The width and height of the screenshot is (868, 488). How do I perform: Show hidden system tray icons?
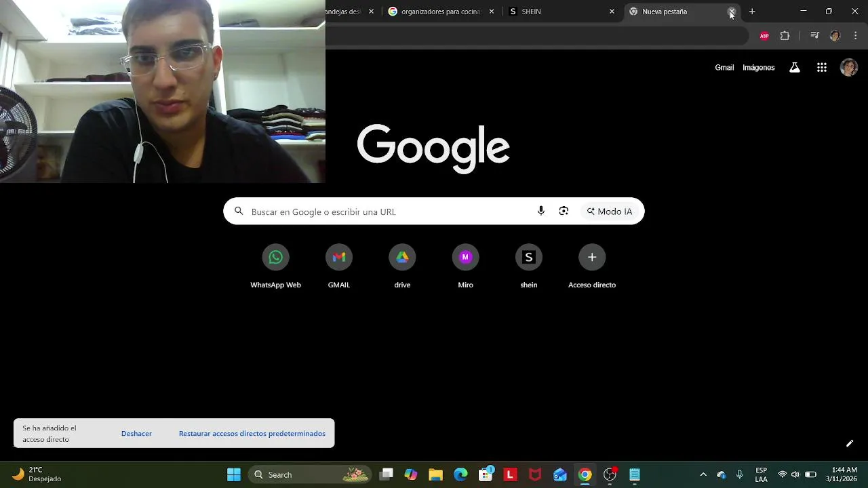coord(703,474)
